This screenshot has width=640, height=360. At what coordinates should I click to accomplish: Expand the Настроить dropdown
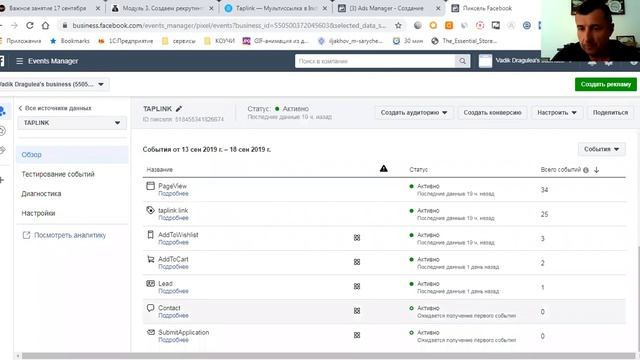(557, 113)
